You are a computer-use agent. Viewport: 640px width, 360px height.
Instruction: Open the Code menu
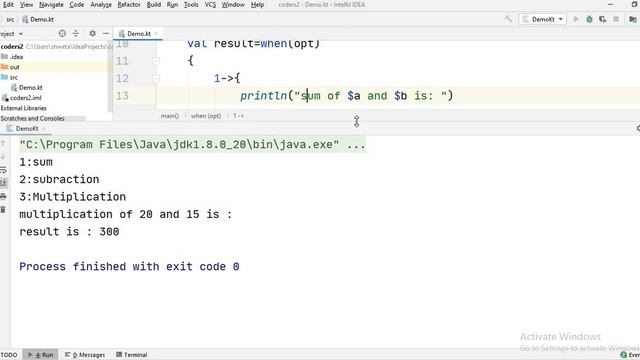[x=76, y=4]
